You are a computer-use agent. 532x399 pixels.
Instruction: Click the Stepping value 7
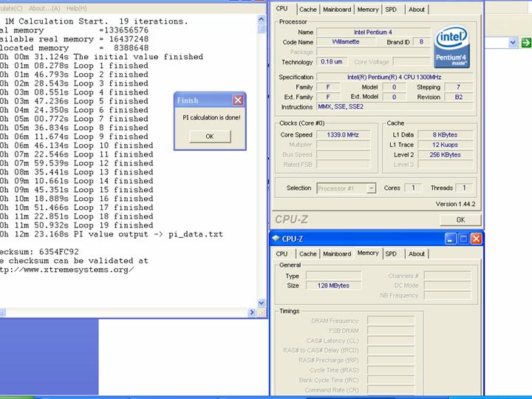[x=459, y=87]
